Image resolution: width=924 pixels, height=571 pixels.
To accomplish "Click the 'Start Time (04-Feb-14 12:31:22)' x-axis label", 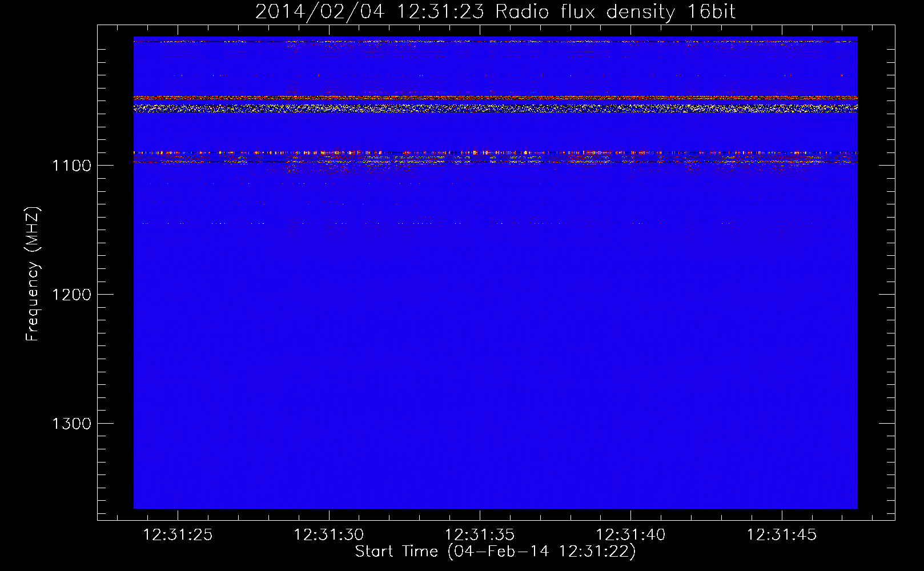I will 495,552.
